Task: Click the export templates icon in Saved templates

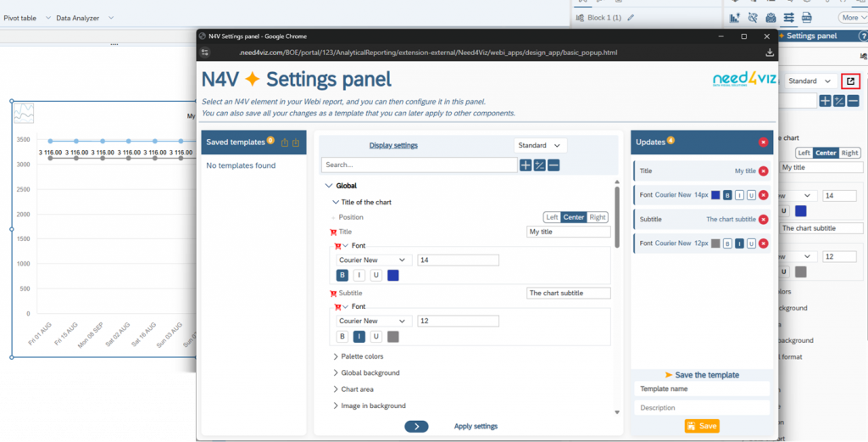Action: [x=285, y=143]
